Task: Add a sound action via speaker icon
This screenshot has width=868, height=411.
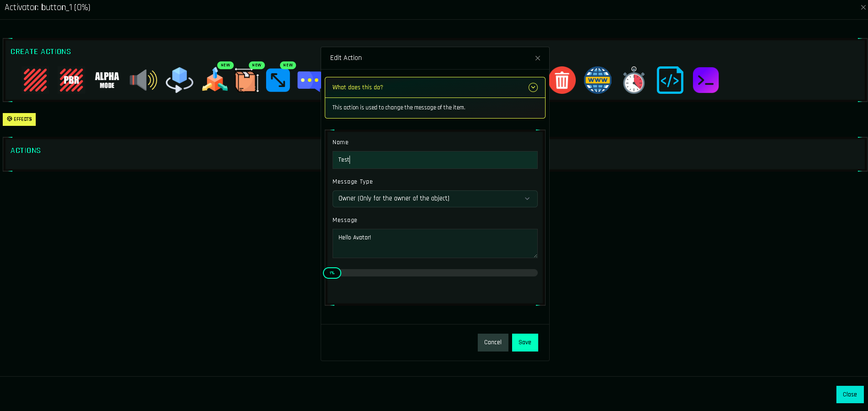Action: (143, 81)
